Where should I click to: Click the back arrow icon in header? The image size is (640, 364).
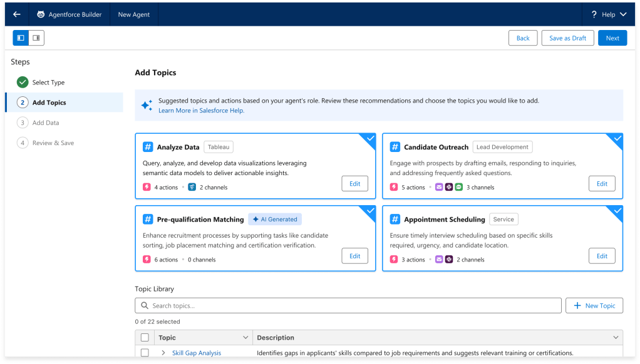tap(17, 14)
